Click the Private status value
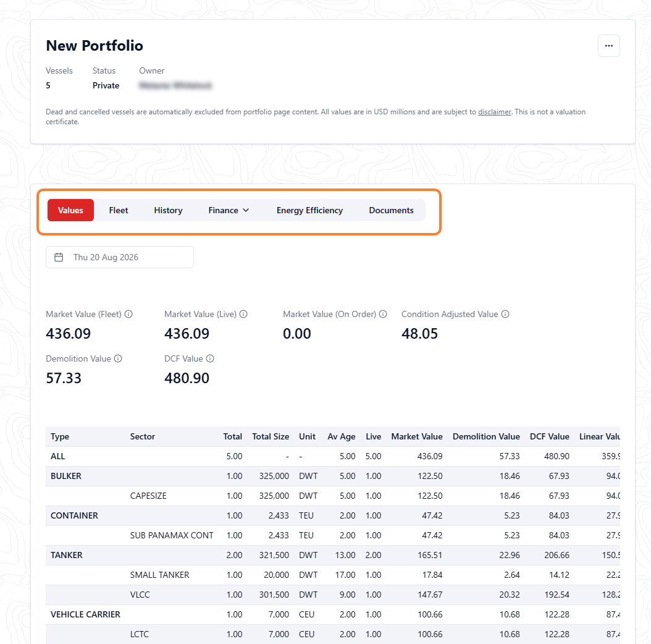The width and height of the screenshot is (651, 644). pyautogui.click(x=106, y=85)
